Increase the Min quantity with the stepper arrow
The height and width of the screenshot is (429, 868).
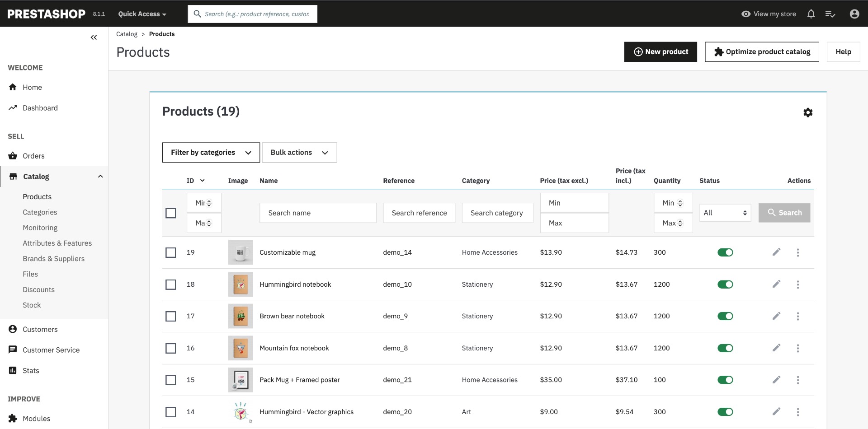[681, 201]
